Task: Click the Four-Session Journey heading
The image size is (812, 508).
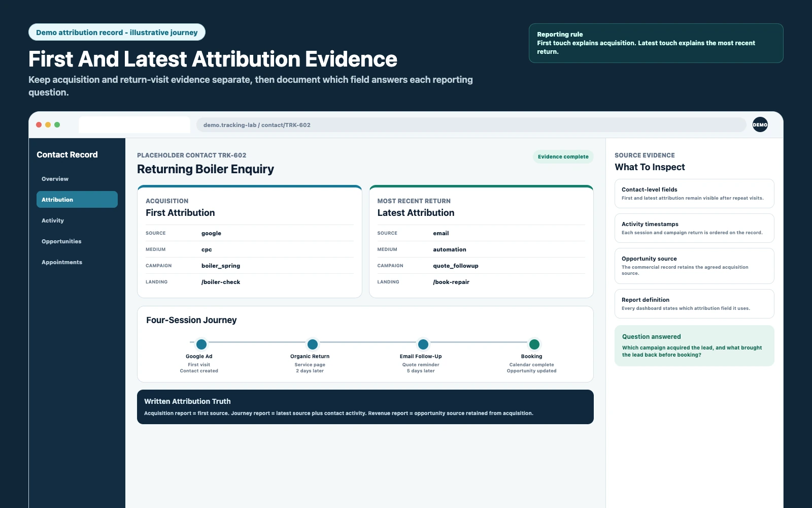Action: click(x=191, y=320)
